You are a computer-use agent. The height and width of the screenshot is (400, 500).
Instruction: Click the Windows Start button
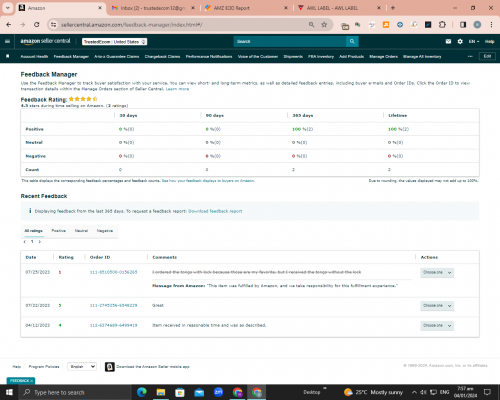click(9, 392)
